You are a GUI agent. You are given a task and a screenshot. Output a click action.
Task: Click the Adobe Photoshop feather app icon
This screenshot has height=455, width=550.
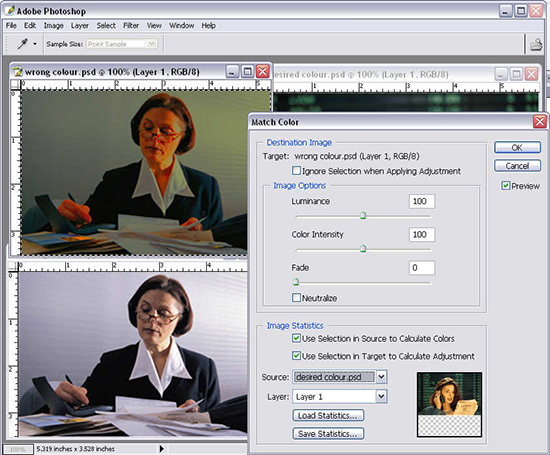click(10, 11)
